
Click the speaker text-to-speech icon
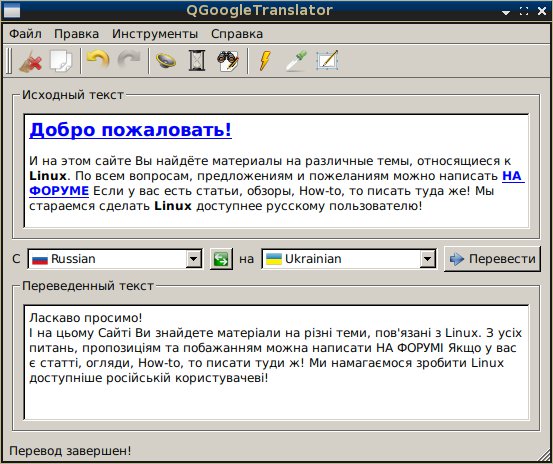(x=166, y=61)
